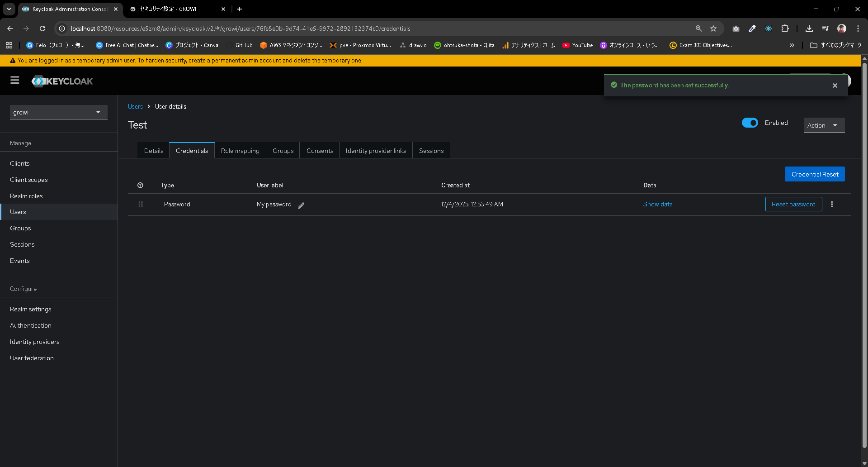Switch to the GROWI browser tab
868x467 pixels.
(x=177, y=9)
